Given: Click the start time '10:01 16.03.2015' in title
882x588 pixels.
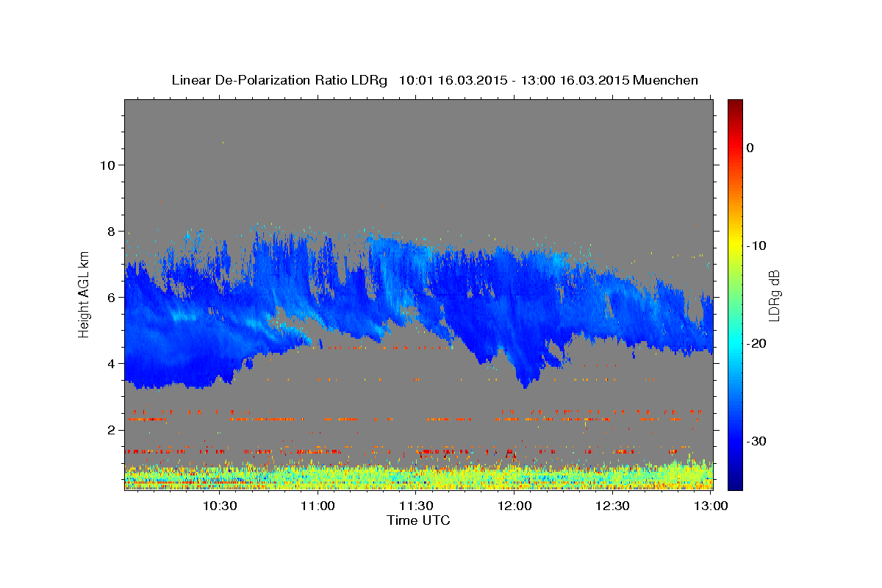Looking at the screenshot, I should [453, 80].
